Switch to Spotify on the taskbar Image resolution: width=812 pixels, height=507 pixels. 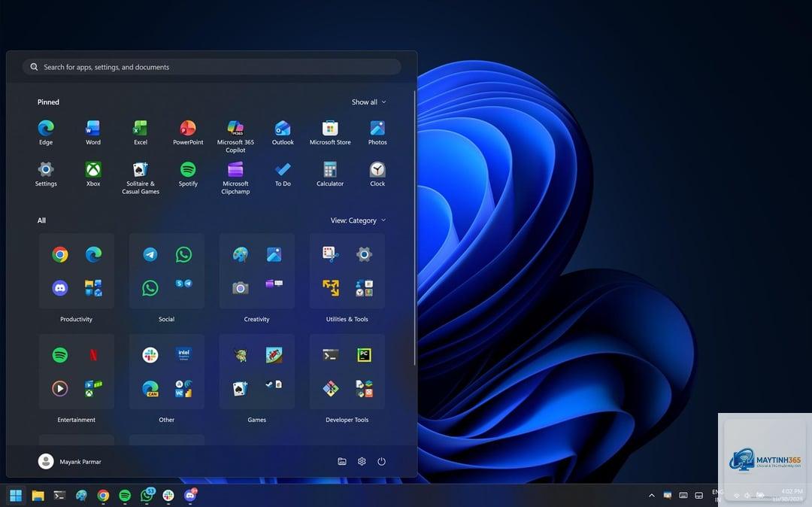click(x=125, y=496)
